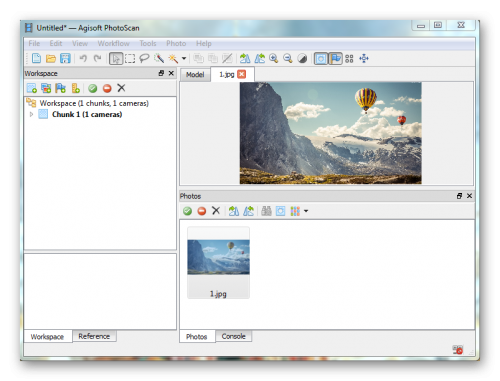Open the Workflow menu
The height and width of the screenshot is (381, 500).
113,43
